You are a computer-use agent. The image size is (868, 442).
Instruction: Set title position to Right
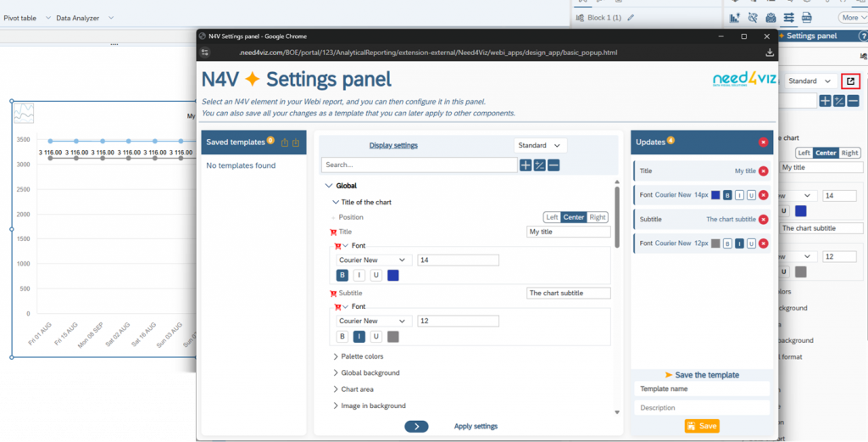(598, 217)
